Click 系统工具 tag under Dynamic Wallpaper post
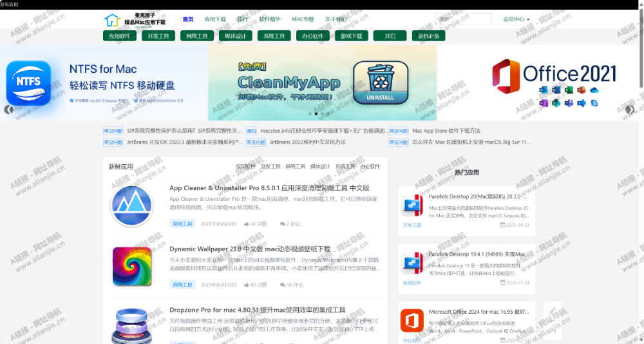Viewport: 644px width, 344px height. (182, 284)
